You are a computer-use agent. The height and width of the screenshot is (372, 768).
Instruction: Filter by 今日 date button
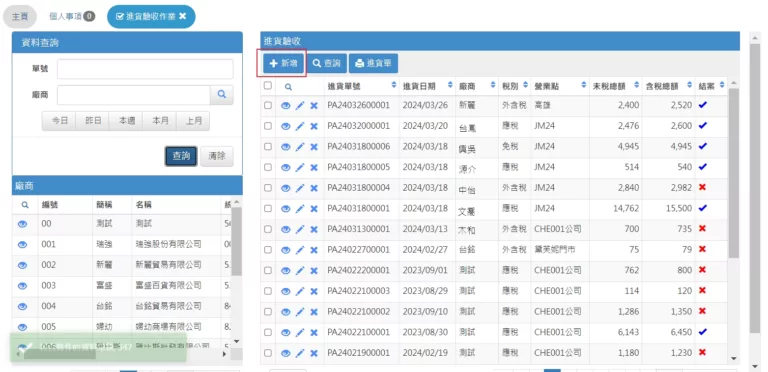(59, 121)
